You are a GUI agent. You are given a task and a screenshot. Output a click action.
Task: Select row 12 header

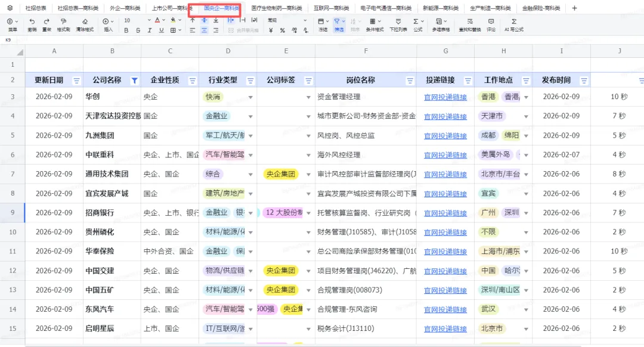(x=13, y=271)
